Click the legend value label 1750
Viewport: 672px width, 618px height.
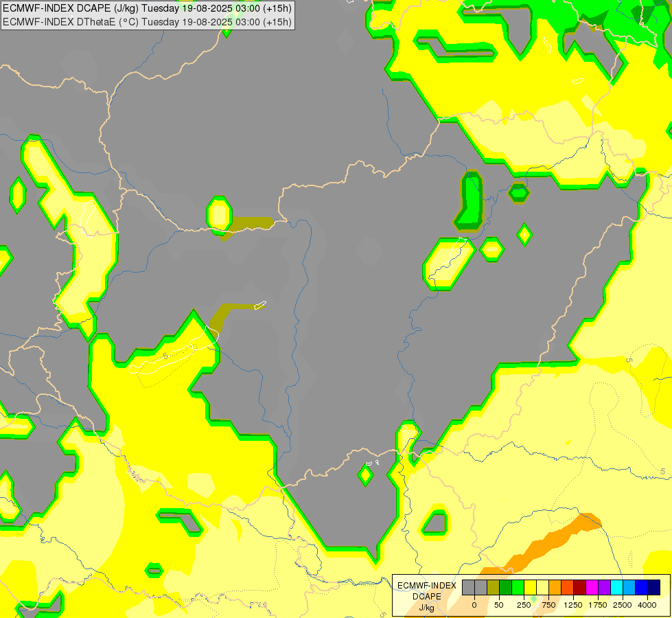click(x=598, y=605)
